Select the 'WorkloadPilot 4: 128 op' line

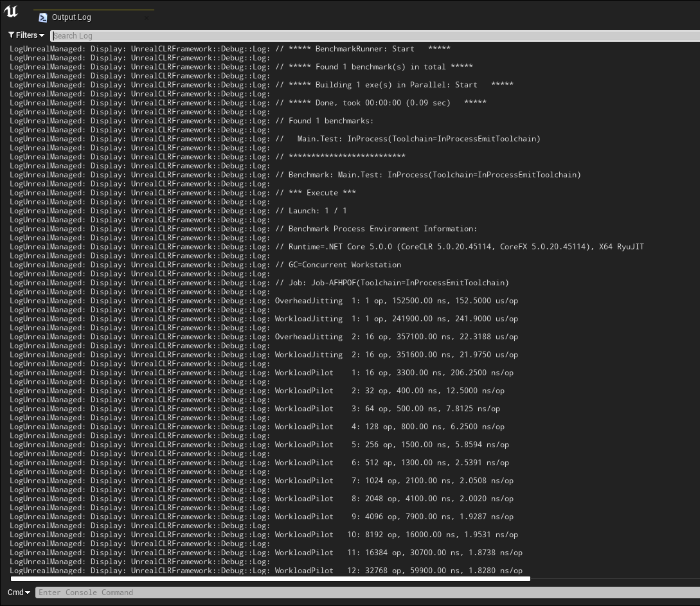coord(257,427)
